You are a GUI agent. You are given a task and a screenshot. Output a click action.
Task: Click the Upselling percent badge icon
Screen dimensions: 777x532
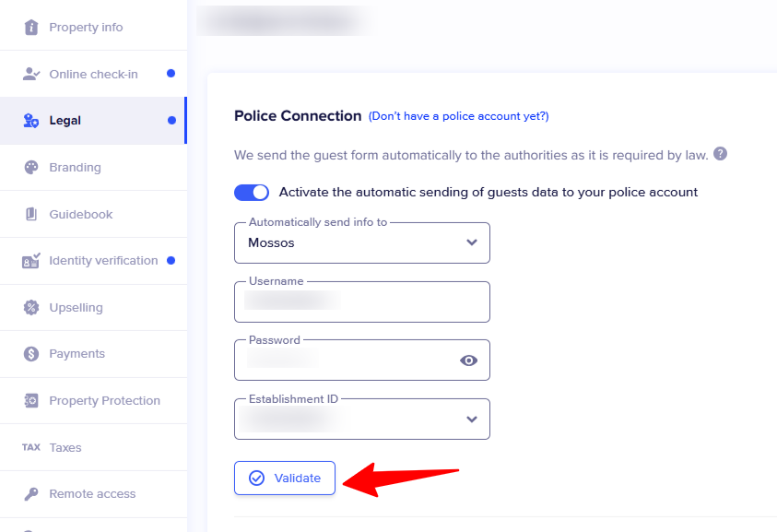pos(31,307)
